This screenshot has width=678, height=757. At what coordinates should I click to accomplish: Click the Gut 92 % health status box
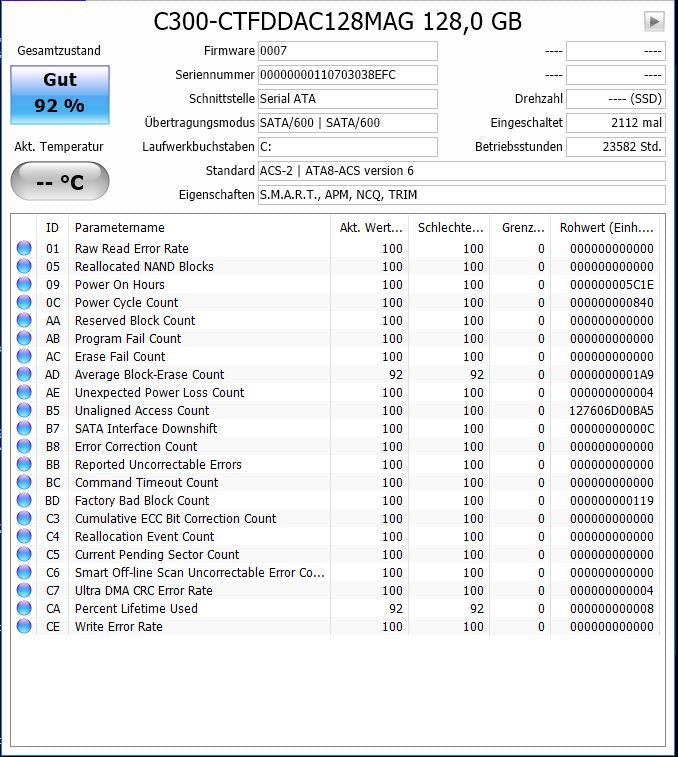(x=60, y=95)
